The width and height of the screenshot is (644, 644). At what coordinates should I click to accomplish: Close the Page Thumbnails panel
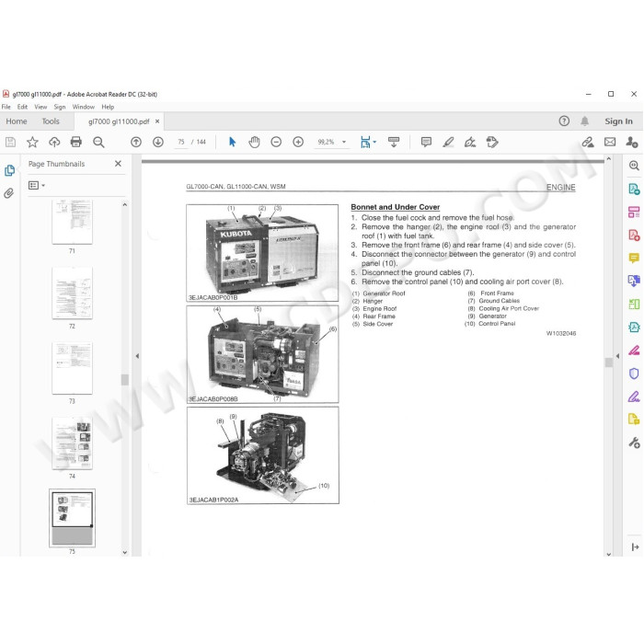(119, 164)
